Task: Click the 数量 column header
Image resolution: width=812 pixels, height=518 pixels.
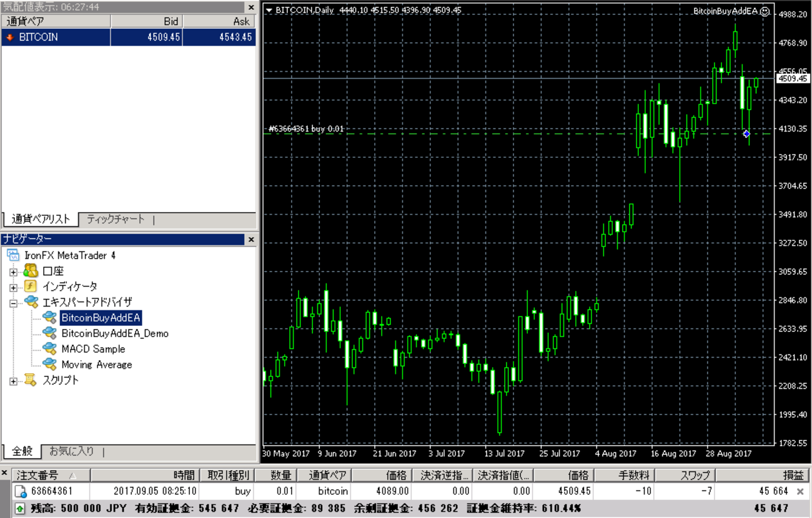Action: [x=275, y=475]
